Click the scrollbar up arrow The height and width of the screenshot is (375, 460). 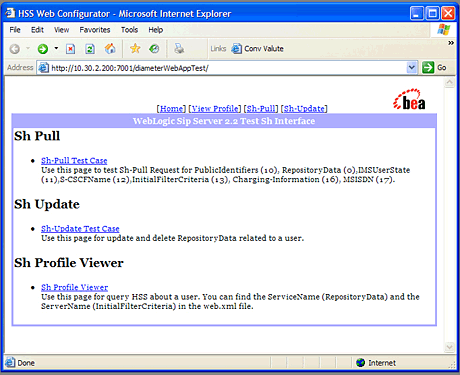450,82
